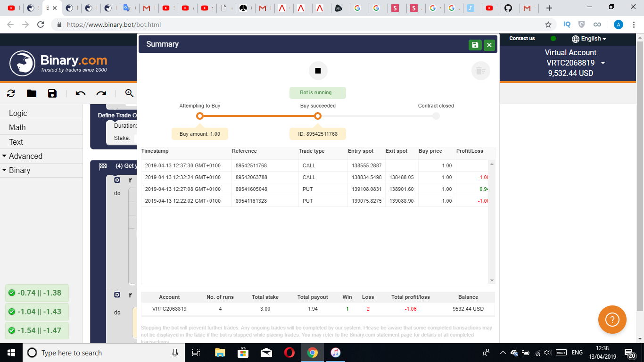Select the Zoom In magnifier icon

pos(129,93)
